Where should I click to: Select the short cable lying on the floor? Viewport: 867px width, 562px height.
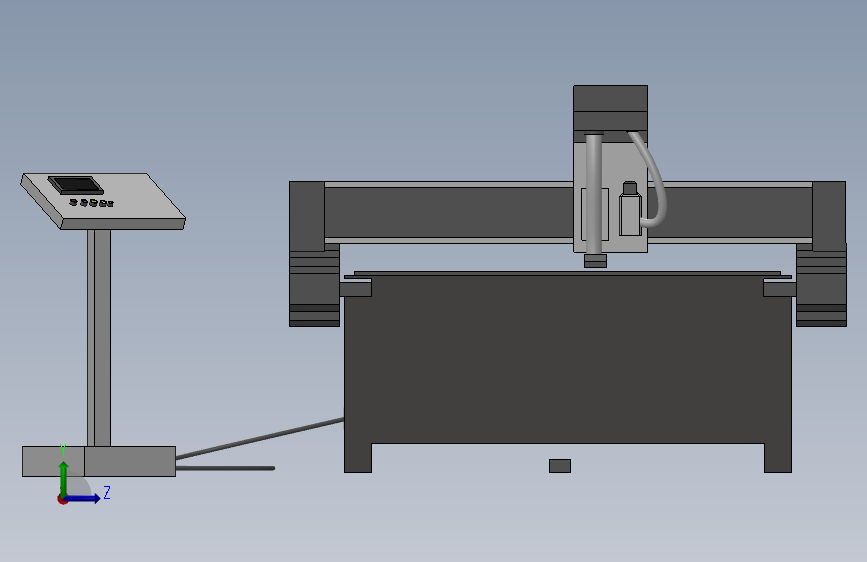[225, 468]
